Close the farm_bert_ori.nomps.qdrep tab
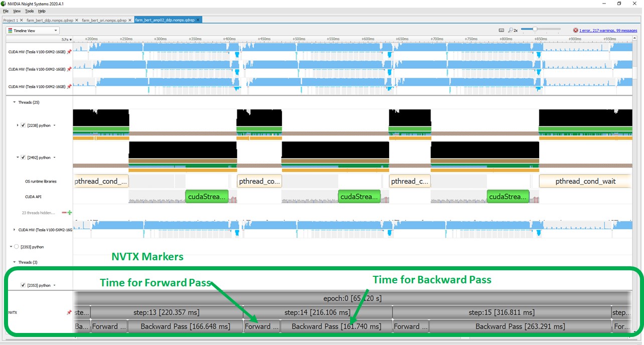The image size is (644, 345). tap(130, 20)
